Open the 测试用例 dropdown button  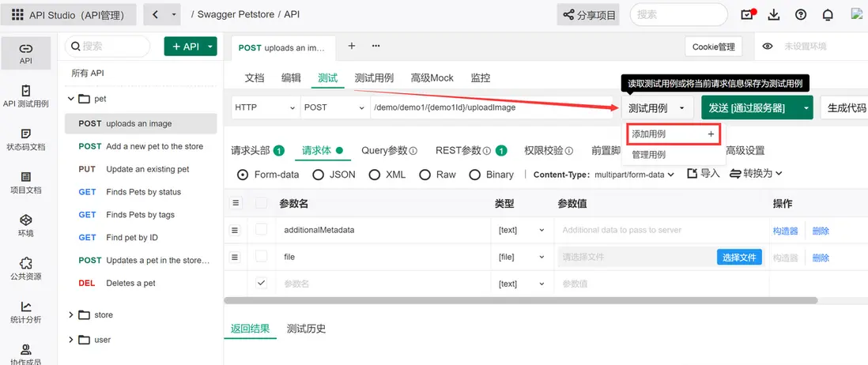coord(657,108)
